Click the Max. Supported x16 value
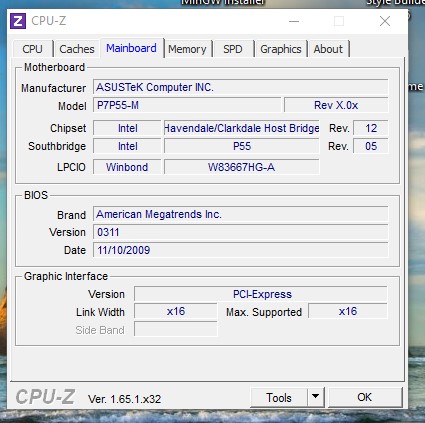The width and height of the screenshot is (425, 423). 348,311
